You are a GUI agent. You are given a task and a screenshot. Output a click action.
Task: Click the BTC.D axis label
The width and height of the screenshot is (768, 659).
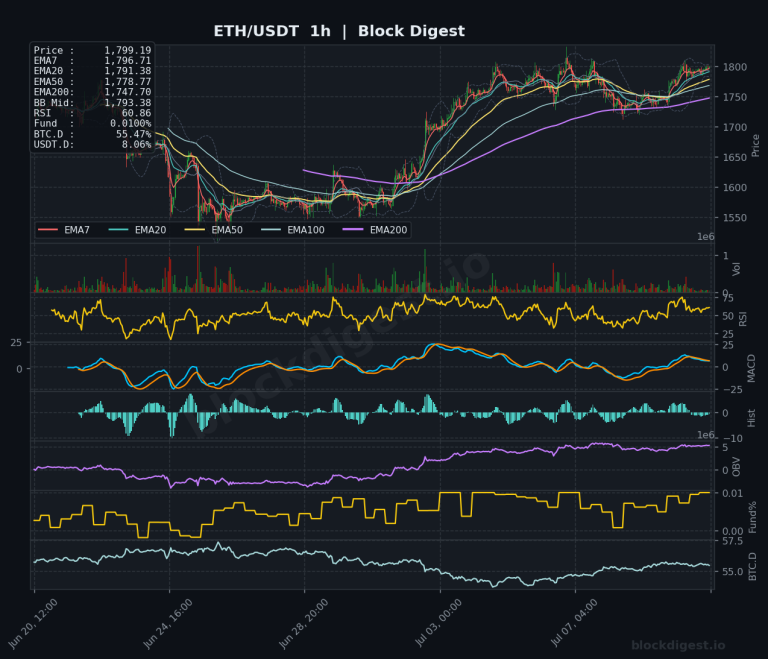pyautogui.click(x=752, y=566)
